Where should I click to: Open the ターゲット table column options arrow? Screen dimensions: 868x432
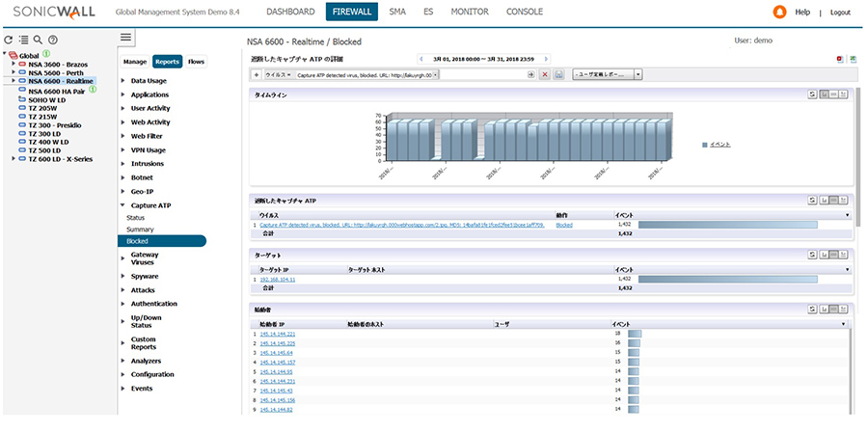(x=847, y=269)
